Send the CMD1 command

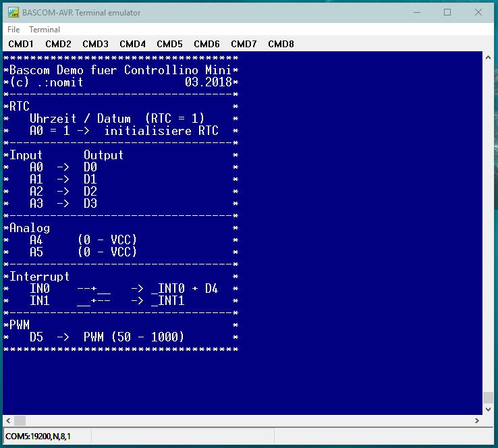pyautogui.click(x=21, y=44)
